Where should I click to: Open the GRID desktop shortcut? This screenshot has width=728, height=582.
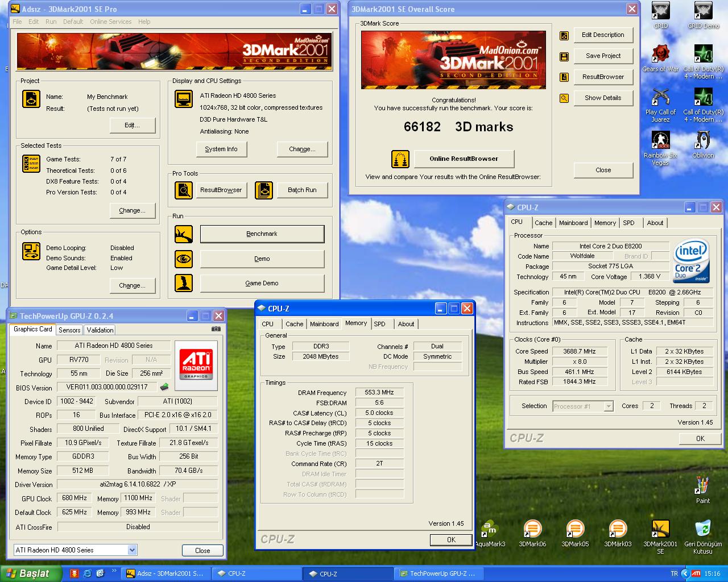660,15
